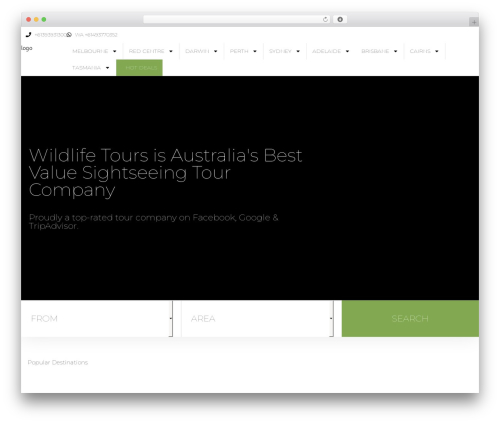
Task: Click the top-rated tour company subtitle
Action: (x=154, y=222)
